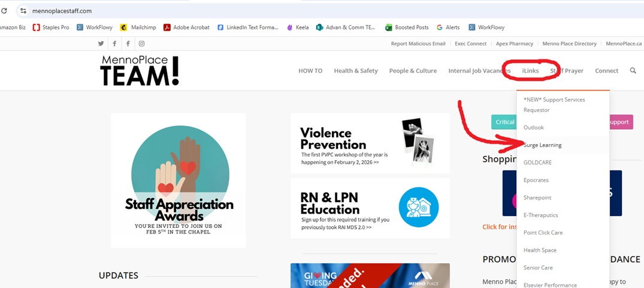Open the Staff Appreciation Awards banner

pyautogui.click(x=178, y=180)
